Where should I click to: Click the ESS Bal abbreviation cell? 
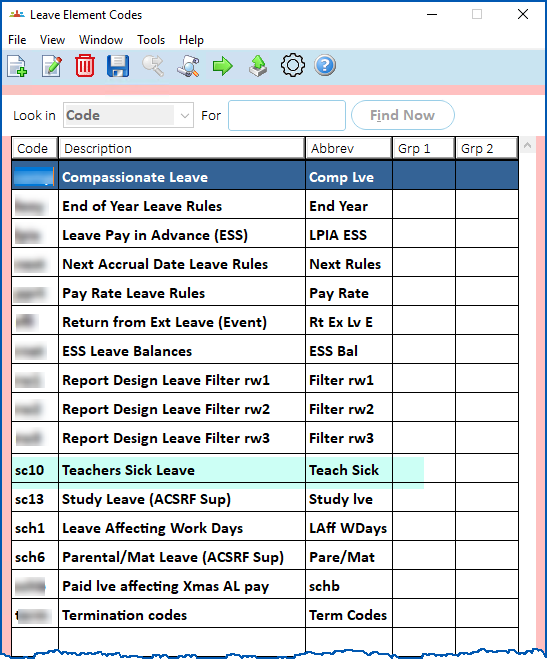click(349, 351)
